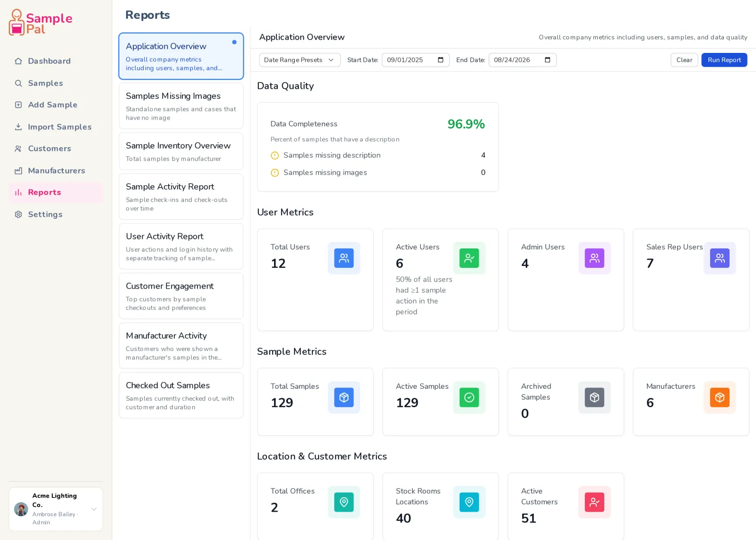Click the Active Users green icon
Image resolution: width=756 pixels, height=540 pixels.
coord(469,258)
